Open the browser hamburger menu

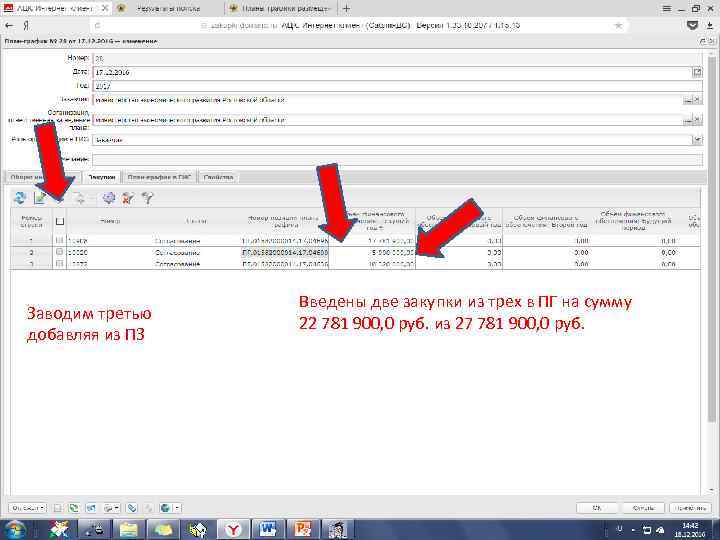[x=667, y=8]
